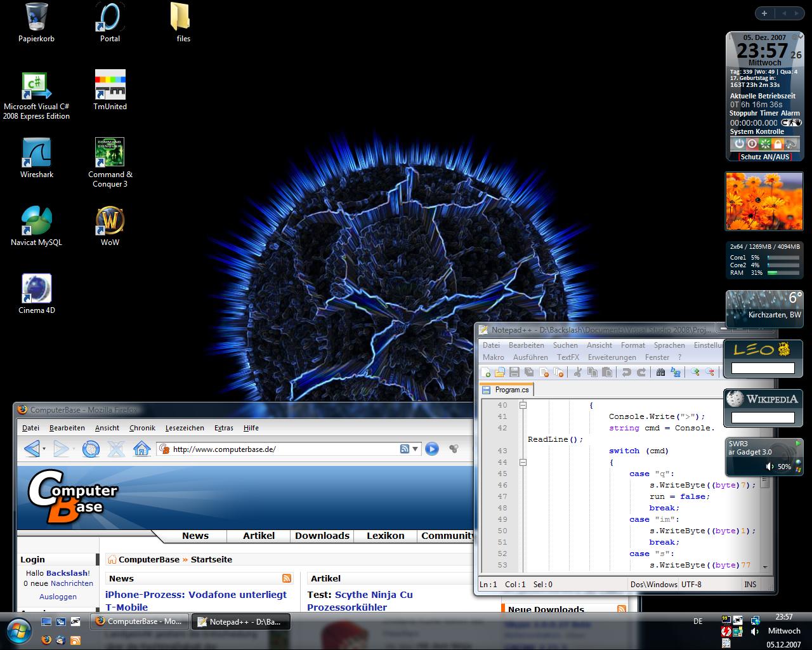Switch to ComputerBase taskbar button
Image resolution: width=812 pixels, height=650 pixels.
140,621
